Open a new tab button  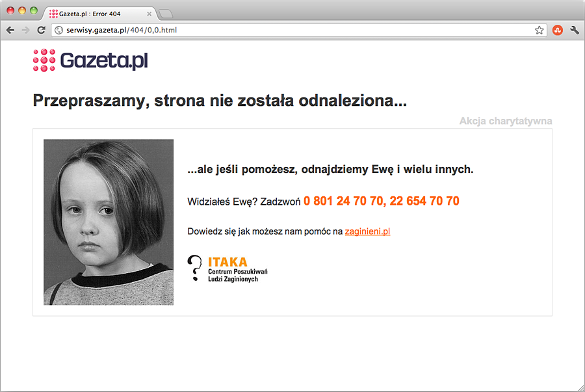pos(166,14)
